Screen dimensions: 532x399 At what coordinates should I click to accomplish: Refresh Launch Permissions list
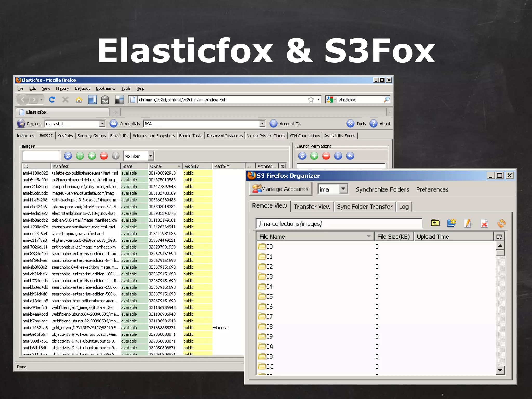coord(302,156)
